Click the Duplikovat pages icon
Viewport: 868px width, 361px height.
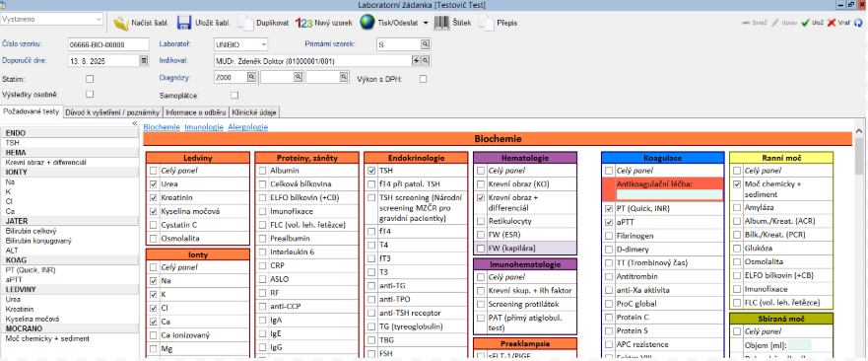(x=245, y=23)
